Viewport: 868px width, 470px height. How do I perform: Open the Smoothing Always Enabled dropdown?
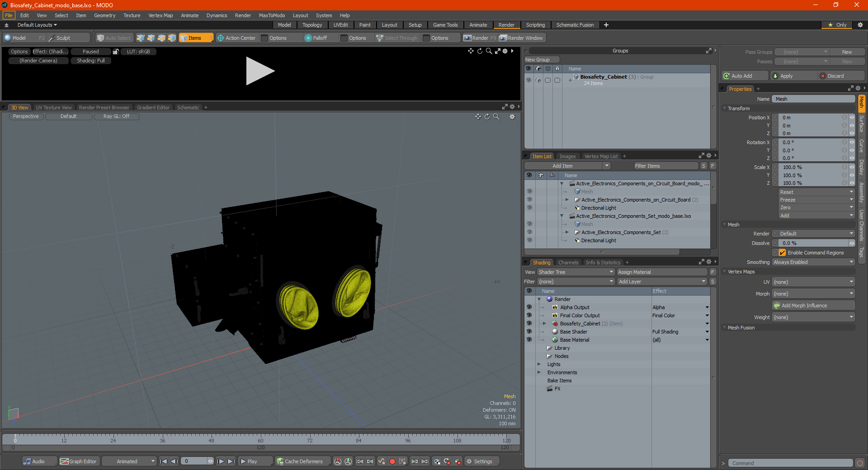(813, 262)
